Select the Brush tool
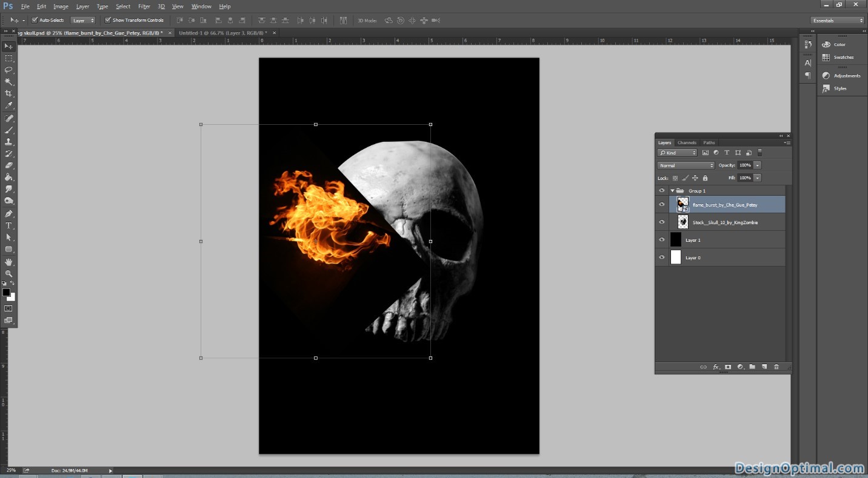Screen dimensions: 868x478 point(8,130)
